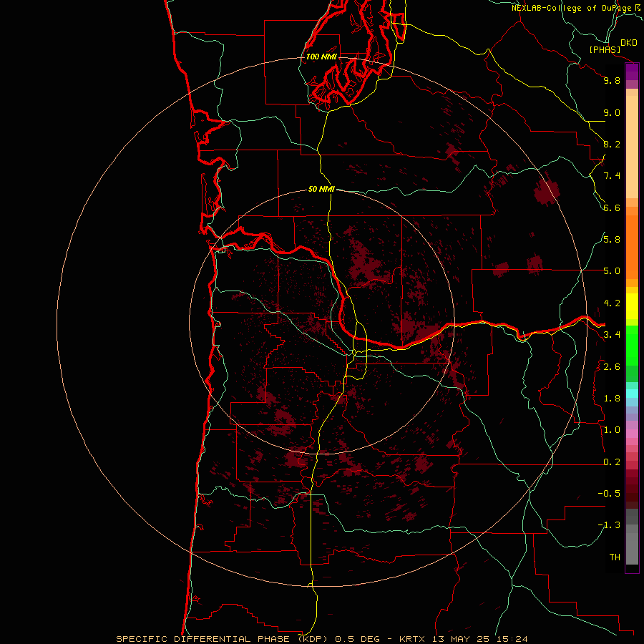
Task: Click the 100 NMI range ring label
Action: [x=321, y=57]
